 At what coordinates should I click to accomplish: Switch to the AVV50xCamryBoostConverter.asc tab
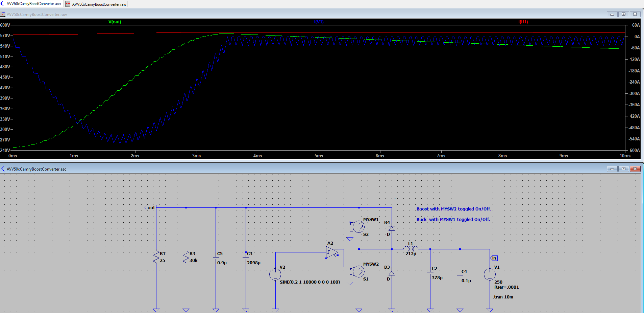[33, 4]
